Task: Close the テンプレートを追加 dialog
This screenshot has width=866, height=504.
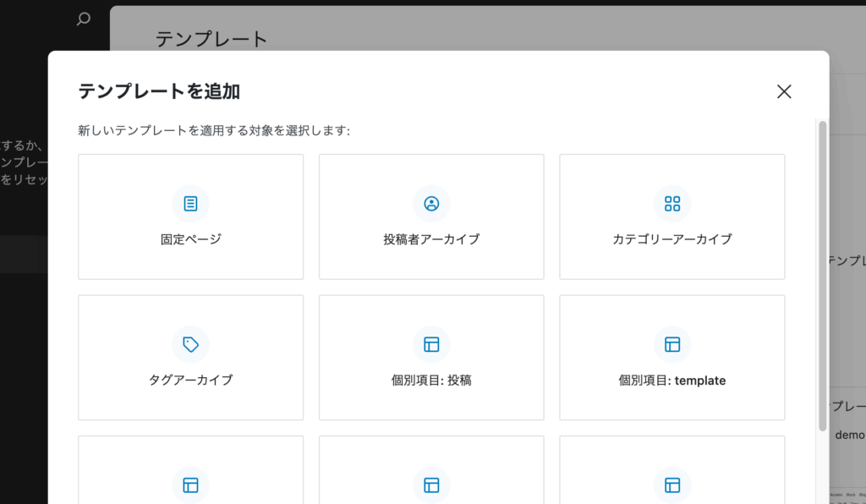Action: [784, 91]
